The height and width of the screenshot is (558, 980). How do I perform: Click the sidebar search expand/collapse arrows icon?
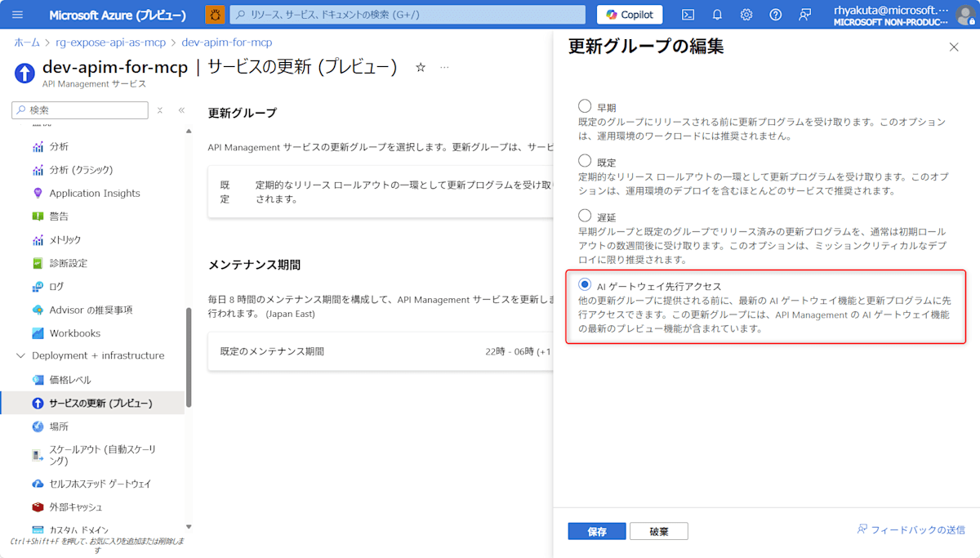click(x=160, y=110)
